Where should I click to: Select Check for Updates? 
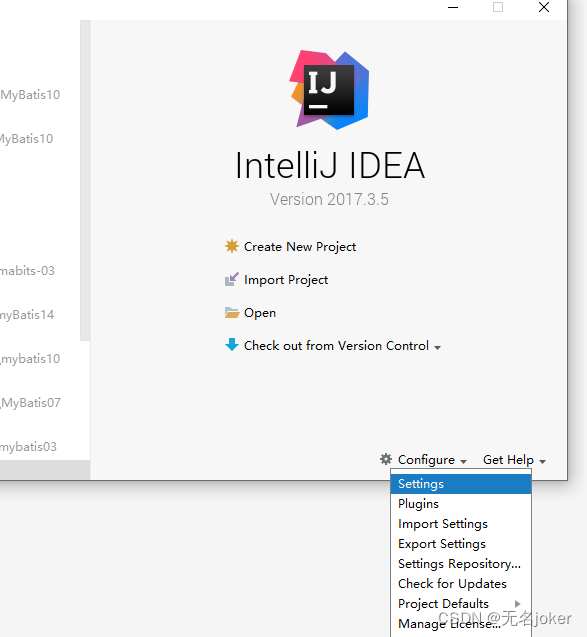(x=461, y=584)
